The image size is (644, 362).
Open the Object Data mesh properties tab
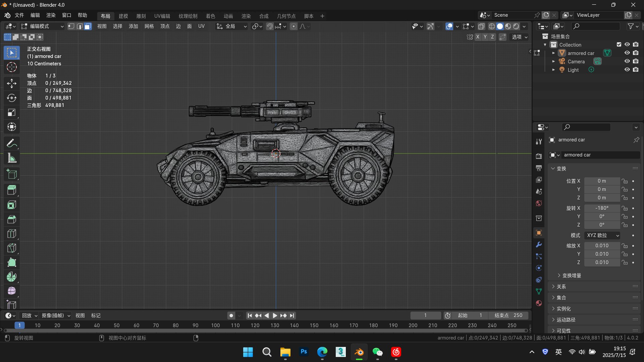(539, 291)
